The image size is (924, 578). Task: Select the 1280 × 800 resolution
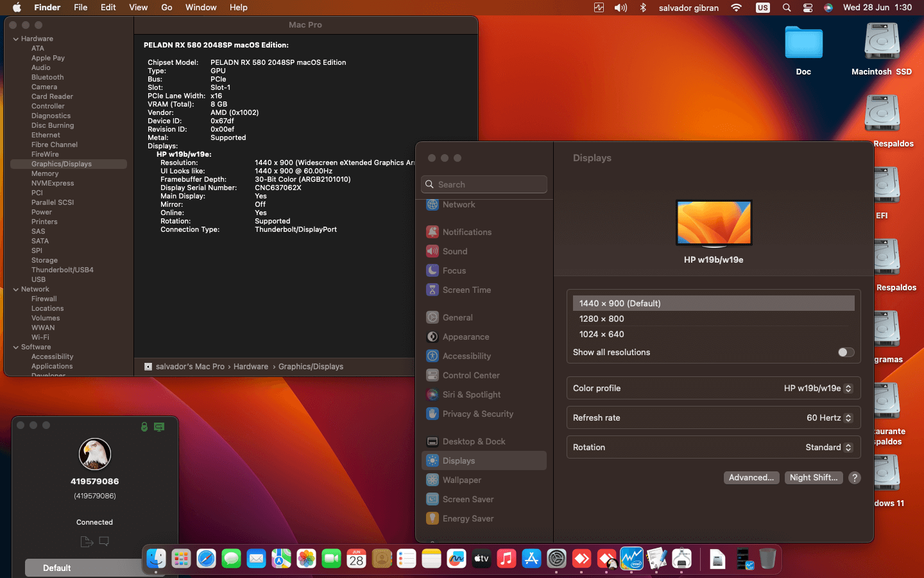(714, 319)
